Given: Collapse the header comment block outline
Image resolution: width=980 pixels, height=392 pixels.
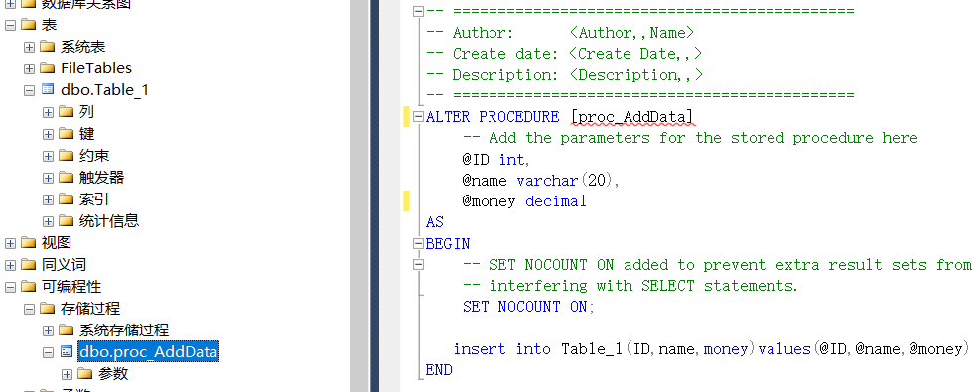Looking at the screenshot, I should (418, 11).
